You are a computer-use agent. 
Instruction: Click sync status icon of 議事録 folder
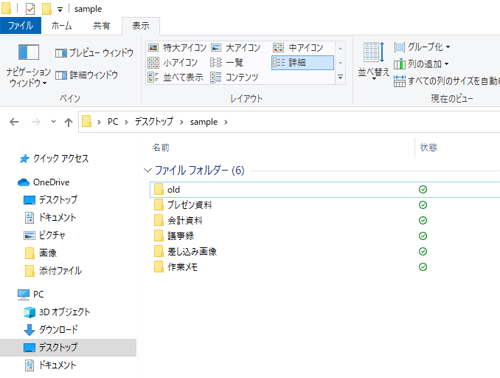click(x=423, y=236)
